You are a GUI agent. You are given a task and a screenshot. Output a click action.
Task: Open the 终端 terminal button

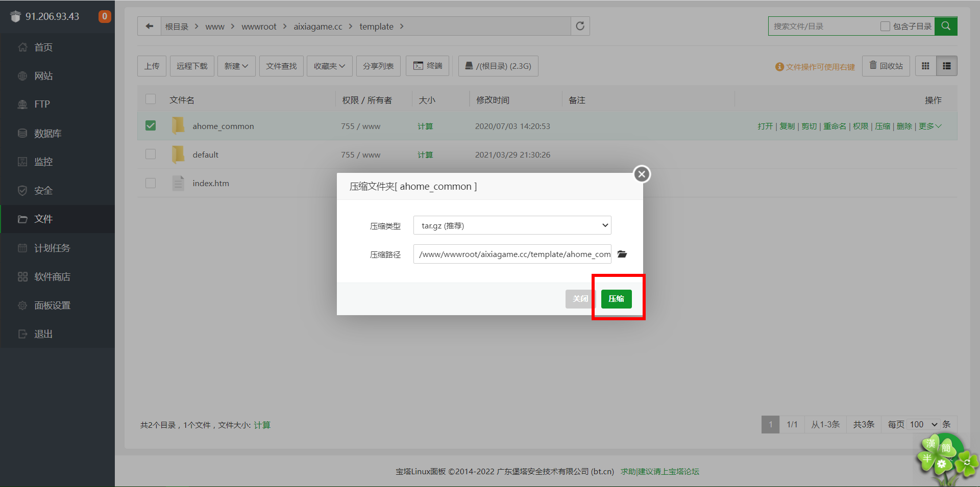(x=427, y=66)
